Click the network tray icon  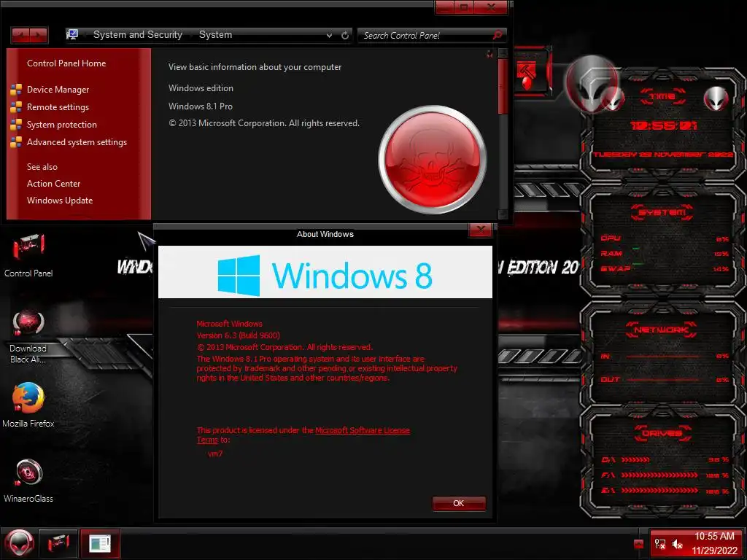[x=659, y=544]
